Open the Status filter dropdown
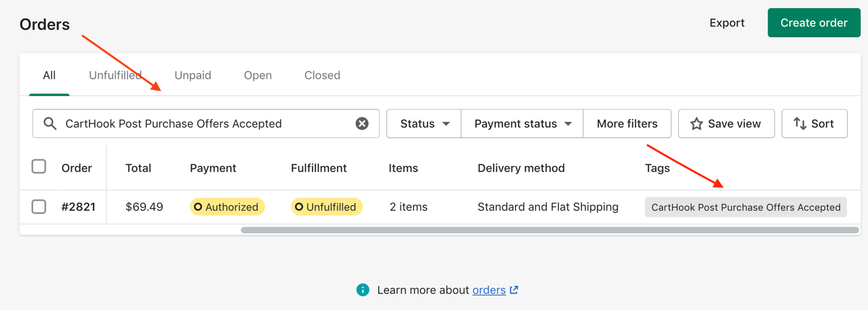The height and width of the screenshot is (310, 868). (424, 124)
